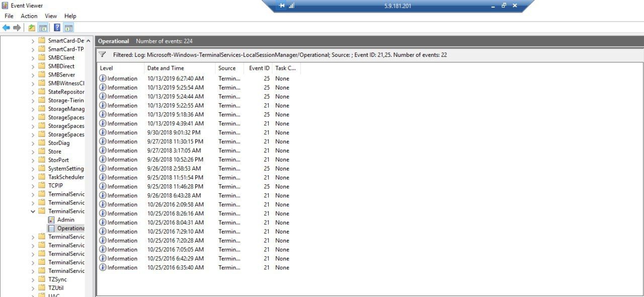
Task: Click the filter funnel icon above event list
Action: (103, 54)
